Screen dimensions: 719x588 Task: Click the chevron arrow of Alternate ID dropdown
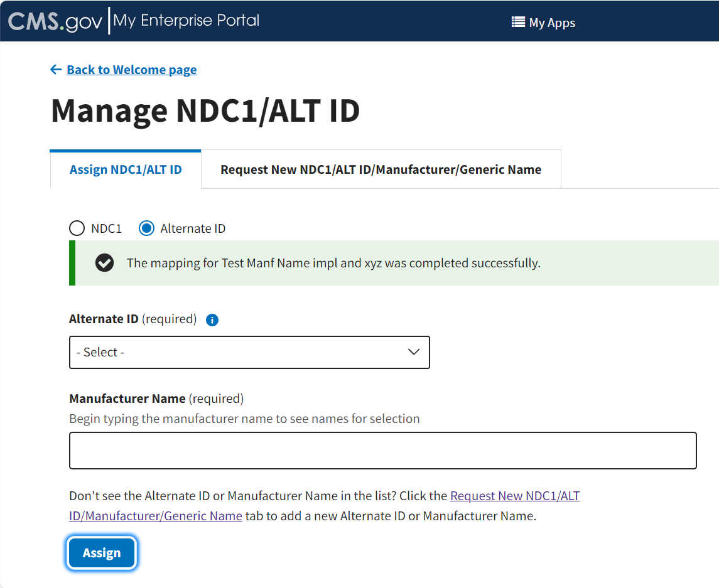click(x=414, y=352)
